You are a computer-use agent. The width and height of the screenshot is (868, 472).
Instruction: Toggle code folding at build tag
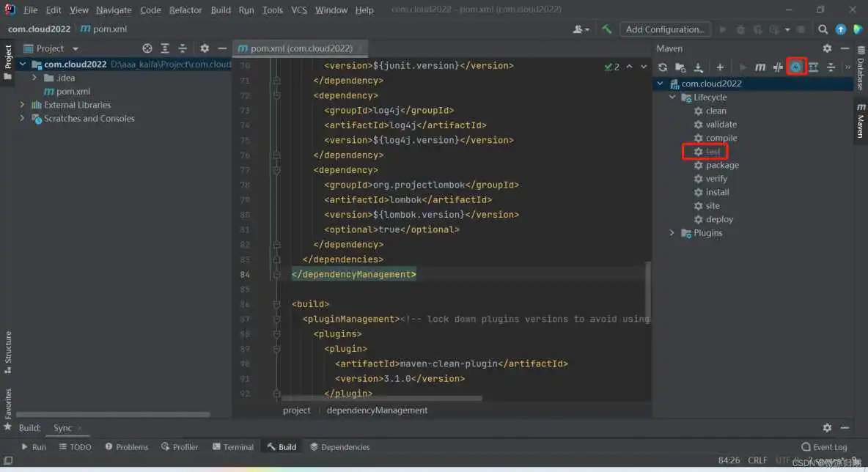click(x=276, y=304)
